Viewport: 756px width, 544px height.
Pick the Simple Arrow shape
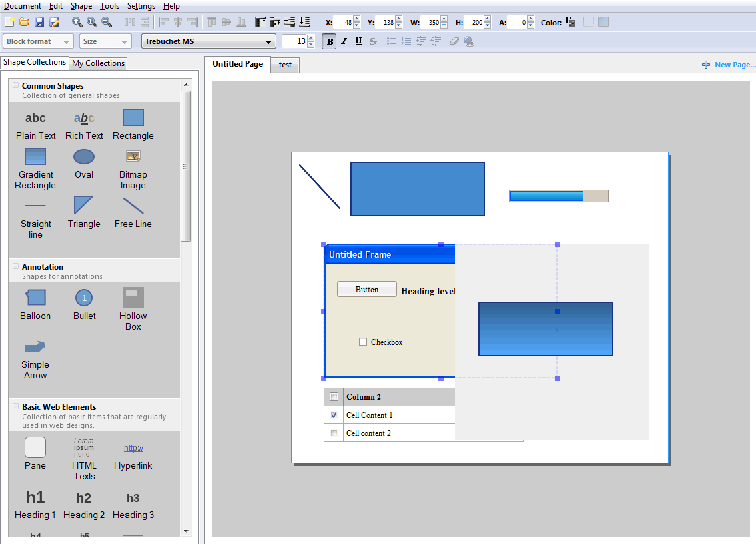(35, 359)
